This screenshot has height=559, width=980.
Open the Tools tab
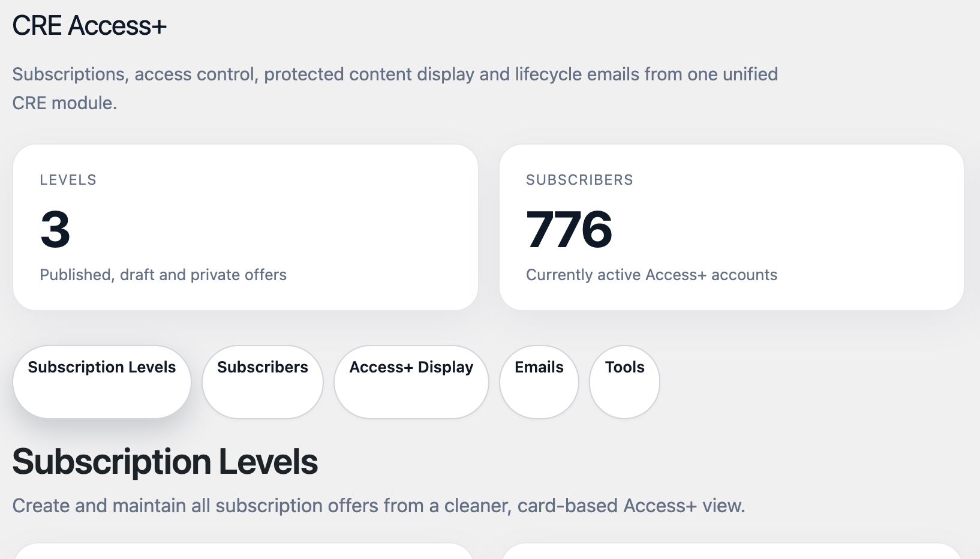[624, 381]
